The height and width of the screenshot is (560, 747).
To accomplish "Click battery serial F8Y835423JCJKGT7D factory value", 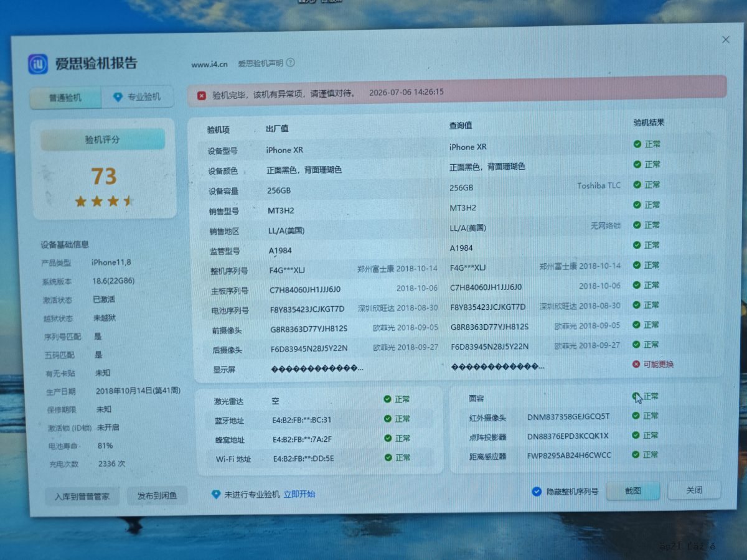I will click(307, 309).
